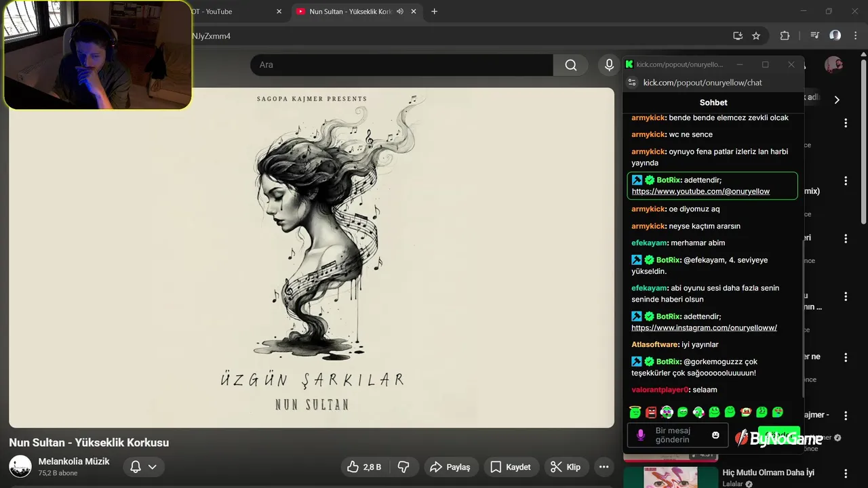Click Hiç Mutlu Olmam Daha İyi thumbnail
Viewport: 868px width, 488px height.
click(x=671, y=477)
